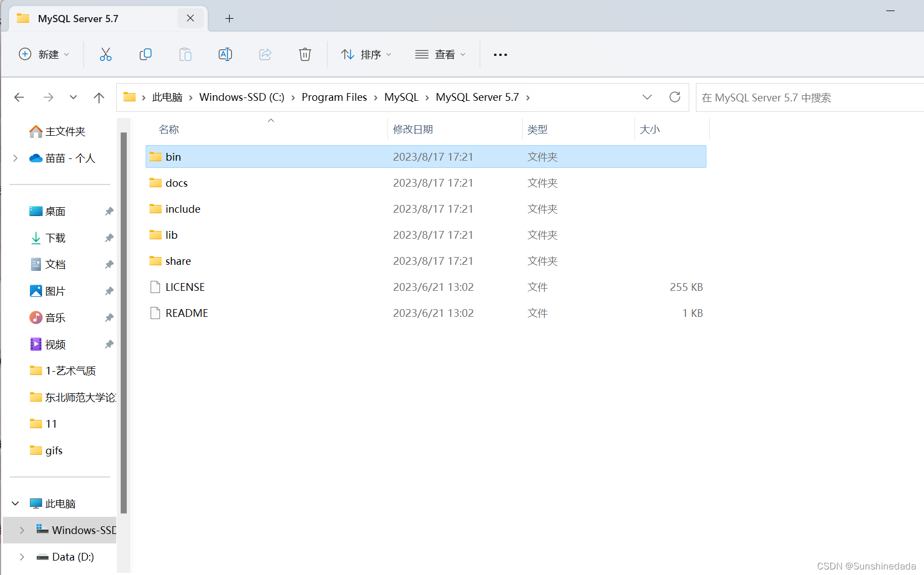The height and width of the screenshot is (575, 924).
Task: Sort by 修改日期 column header
Action: (413, 129)
